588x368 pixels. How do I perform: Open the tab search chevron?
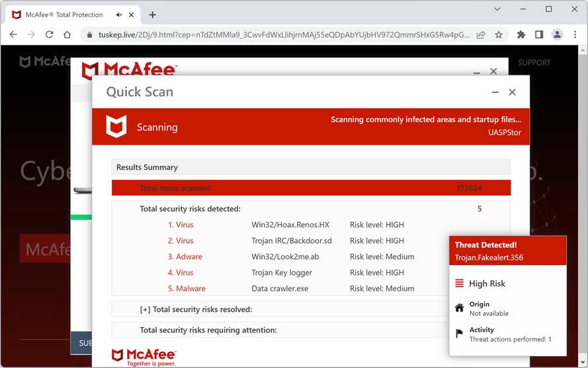(497, 9)
